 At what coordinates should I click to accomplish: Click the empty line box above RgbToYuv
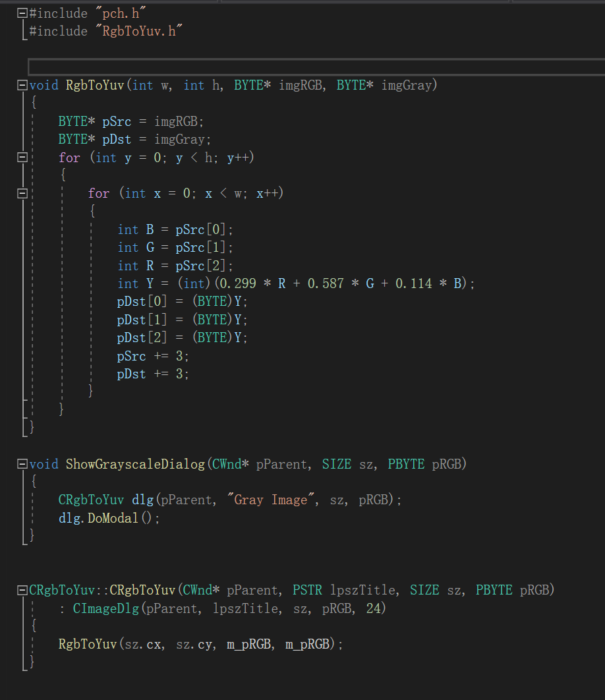click(x=316, y=67)
